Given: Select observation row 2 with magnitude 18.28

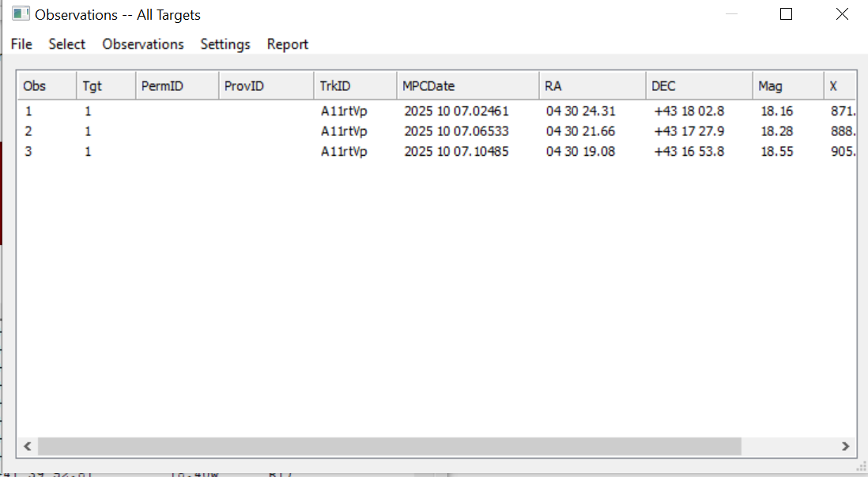Looking at the screenshot, I should tap(776, 131).
